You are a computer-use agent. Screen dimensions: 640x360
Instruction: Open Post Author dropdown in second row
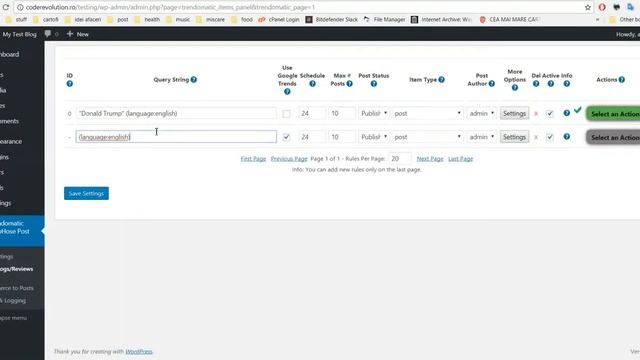(x=482, y=137)
